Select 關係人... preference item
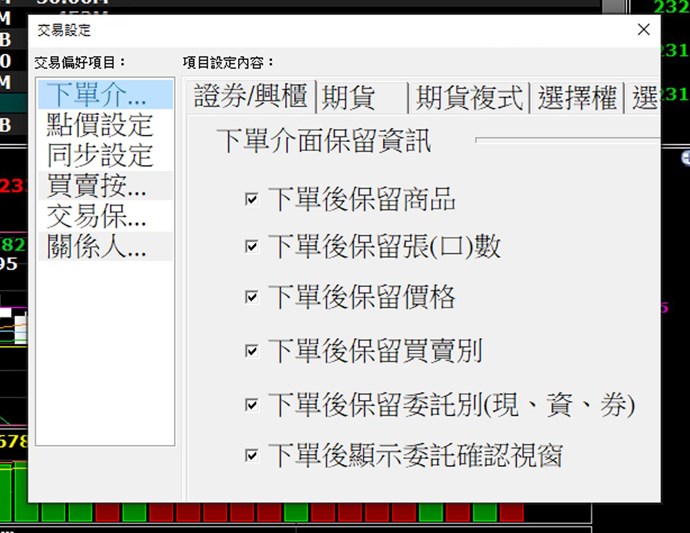The width and height of the screenshot is (690, 533). (x=105, y=246)
